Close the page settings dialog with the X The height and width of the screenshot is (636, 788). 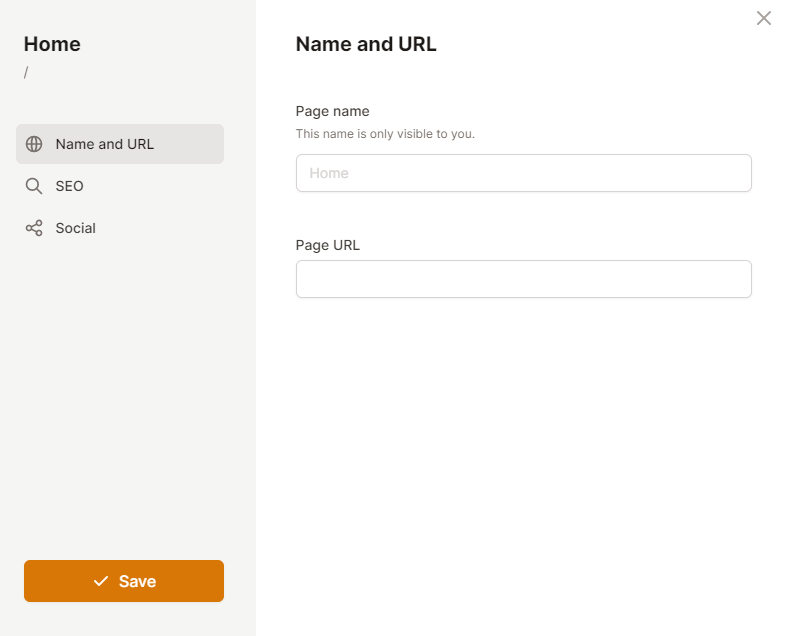pyautogui.click(x=764, y=18)
